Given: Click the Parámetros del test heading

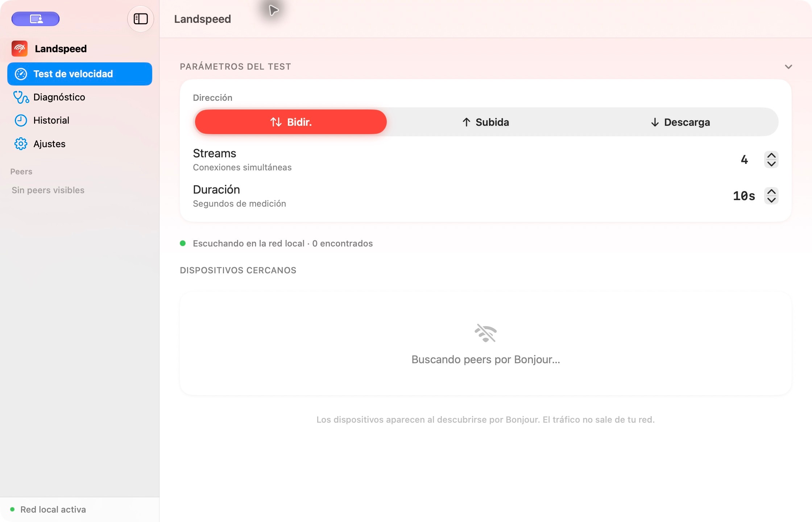Looking at the screenshot, I should tap(235, 66).
